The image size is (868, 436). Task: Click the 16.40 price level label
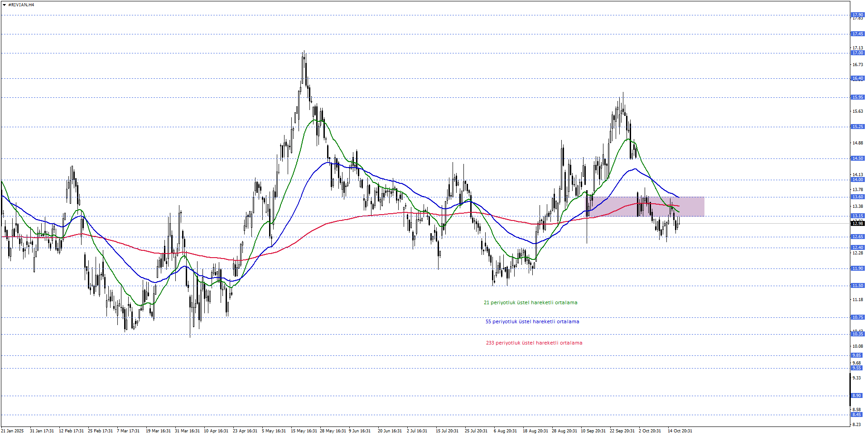(x=857, y=78)
